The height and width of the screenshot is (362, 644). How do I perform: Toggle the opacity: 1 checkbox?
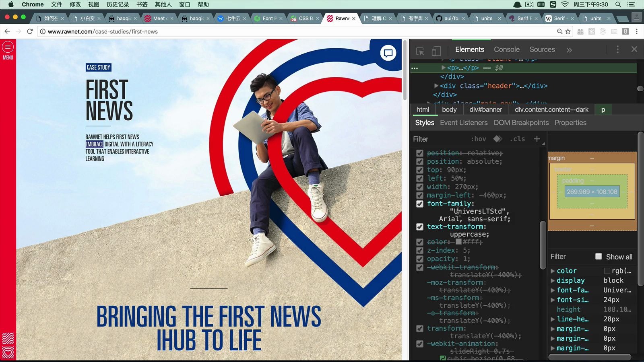point(420,259)
